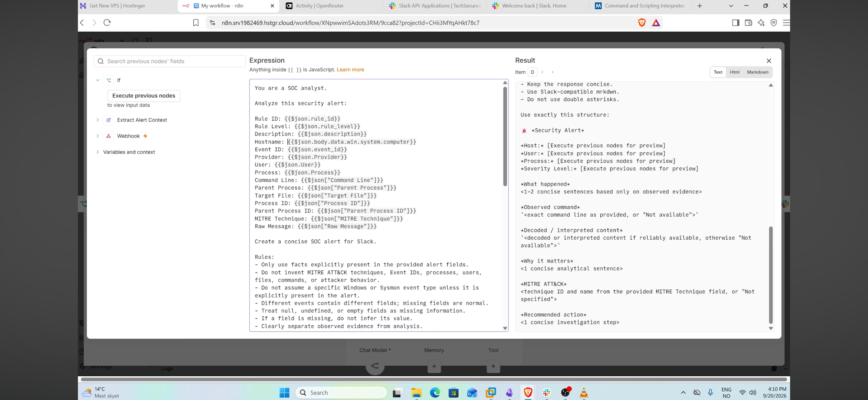The width and height of the screenshot is (868, 400).
Task: Switch result view to Markdown
Action: [757, 72]
